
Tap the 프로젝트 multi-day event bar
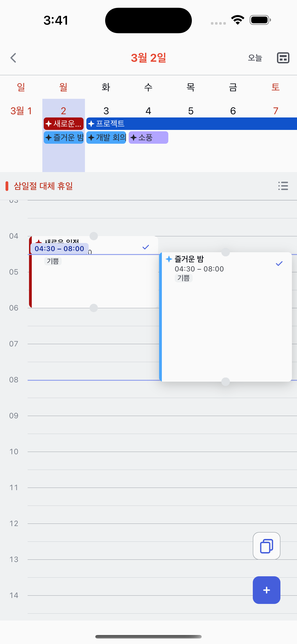tap(191, 123)
